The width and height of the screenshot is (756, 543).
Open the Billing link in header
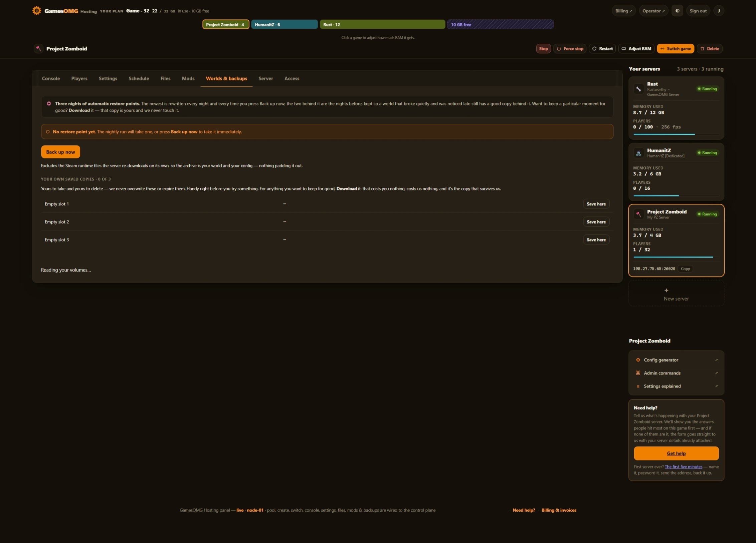click(x=623, y=11)
